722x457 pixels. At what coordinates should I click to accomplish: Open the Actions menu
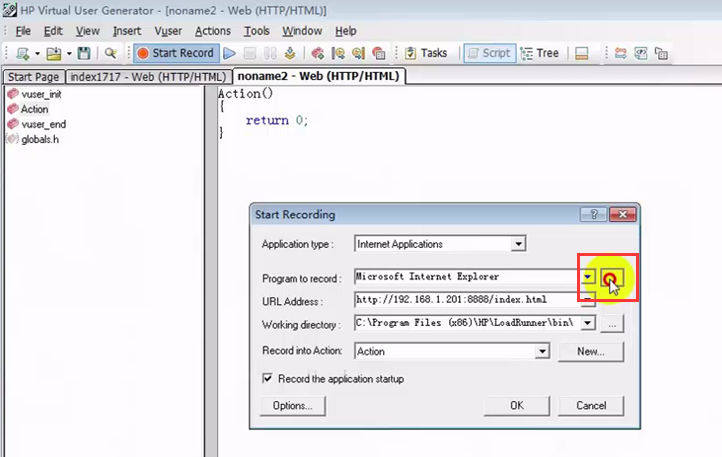tap(213, 31)
